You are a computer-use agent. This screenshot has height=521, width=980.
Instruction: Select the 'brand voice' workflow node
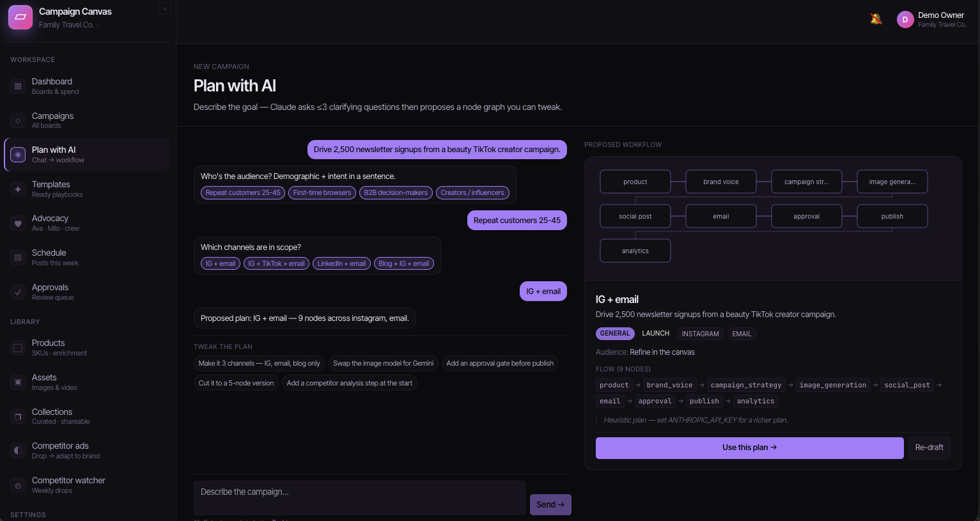721,182
